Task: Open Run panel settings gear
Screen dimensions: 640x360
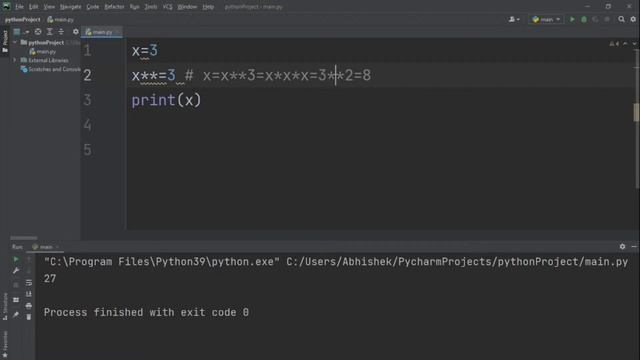Action: 622,247
